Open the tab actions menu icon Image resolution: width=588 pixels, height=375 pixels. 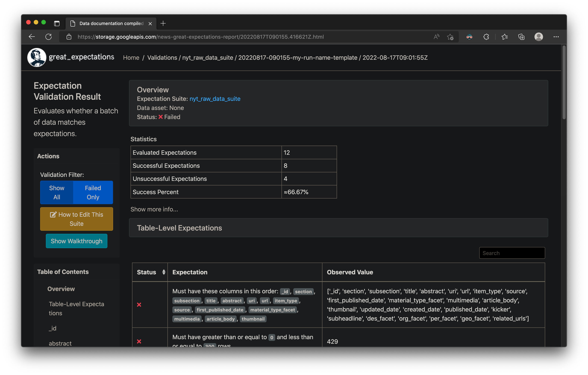57,24
